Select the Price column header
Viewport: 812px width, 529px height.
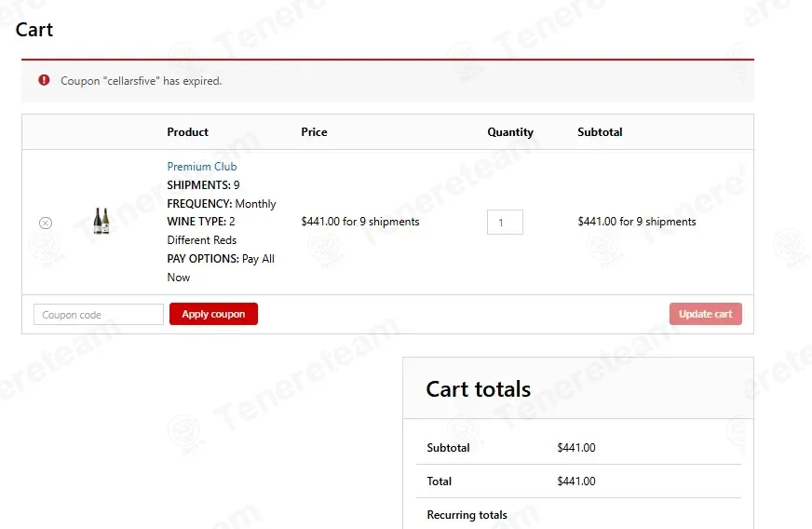pyautogui.click(x=314, y=132)
